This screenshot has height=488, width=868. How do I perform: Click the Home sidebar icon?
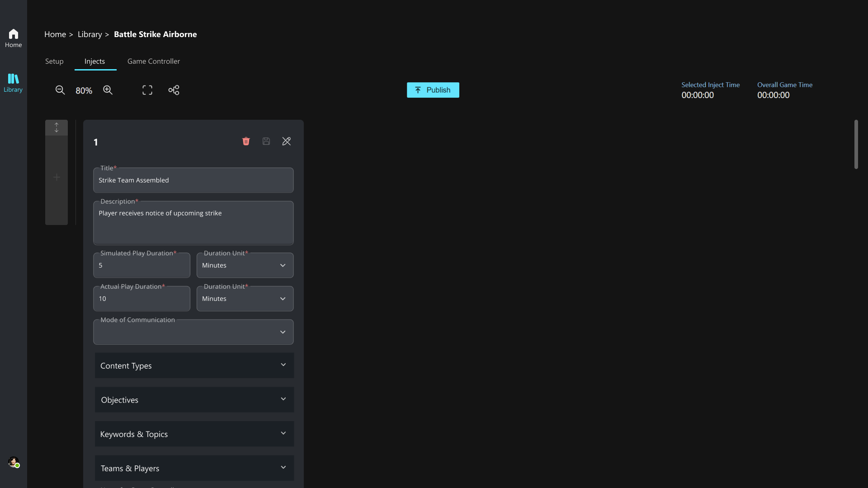(x=13, y=38)
